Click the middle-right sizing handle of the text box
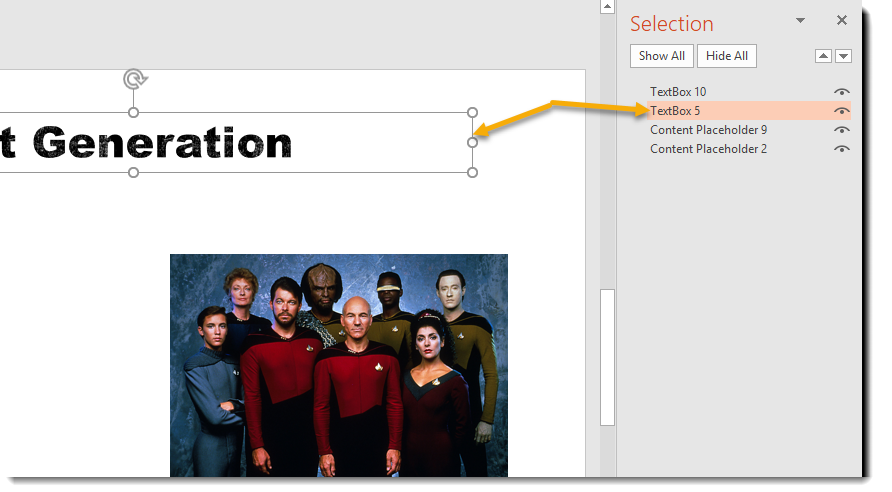Image resolution: width=892 pixels, height=492 pixels. click(472, 142)
